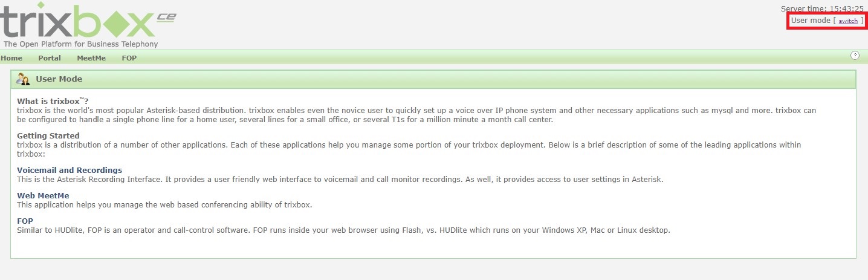Switch out of User mode via the switch link
Image resolution: width=868 pixels, height=280 pixels.
[848, 21]
